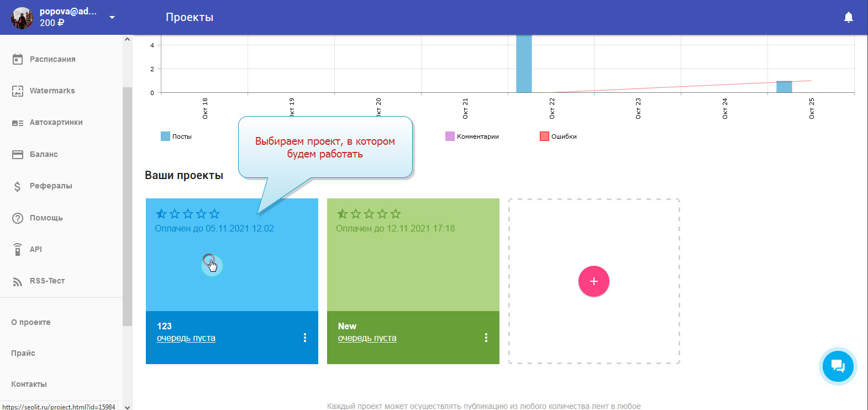868x410 pixels.
Task: Open three-dot menu of project 123
Action: tap(305, 338)
